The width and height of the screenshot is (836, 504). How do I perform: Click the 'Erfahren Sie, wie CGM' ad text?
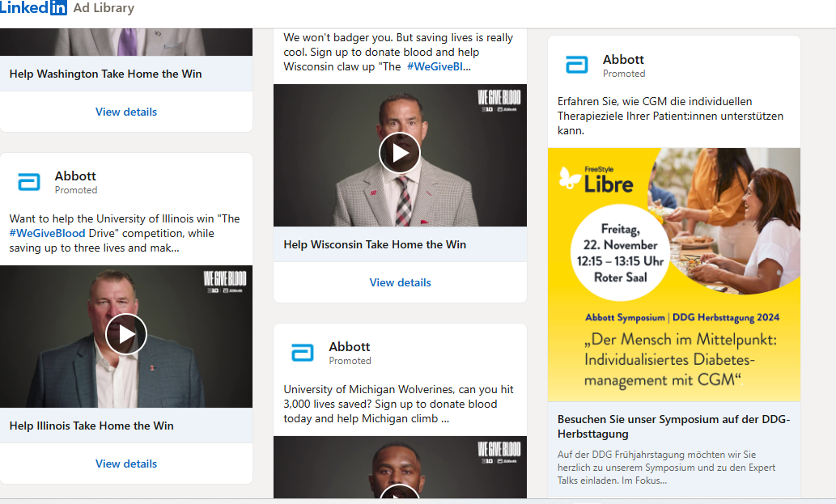[x=671, y=116]
